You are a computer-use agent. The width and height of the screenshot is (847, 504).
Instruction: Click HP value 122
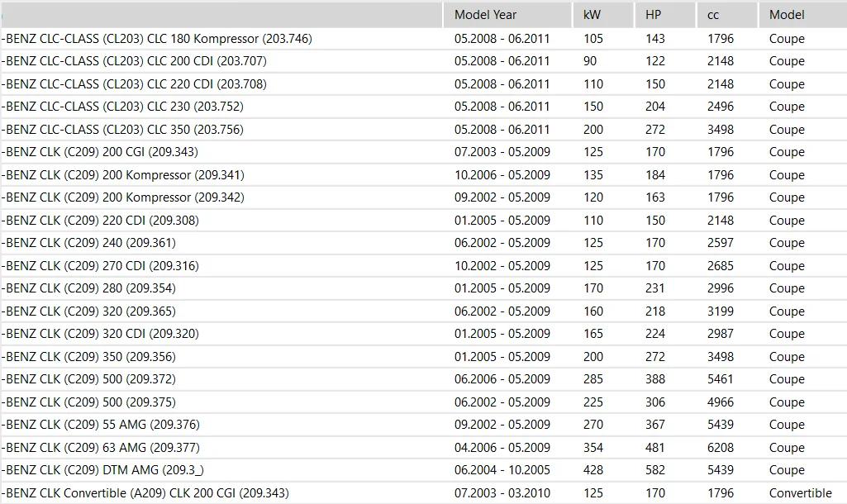[x=655, y=61]
